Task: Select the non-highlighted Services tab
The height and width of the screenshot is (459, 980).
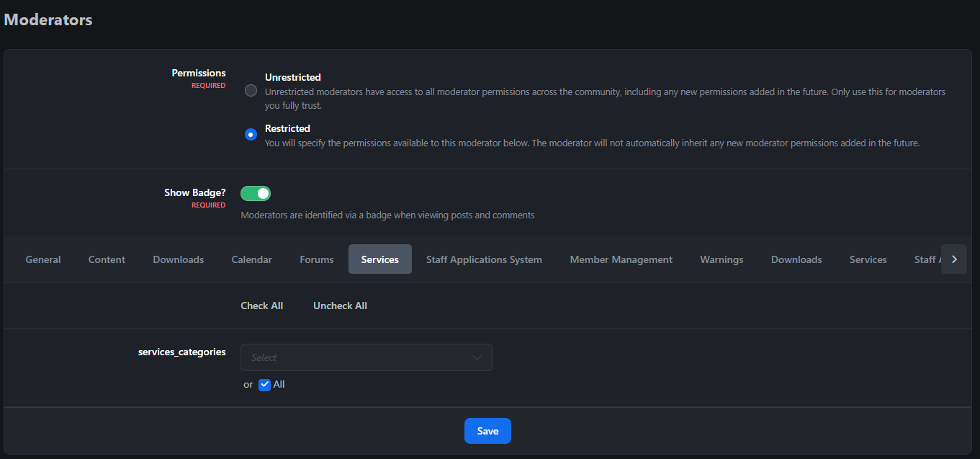Action: (868, 259)
